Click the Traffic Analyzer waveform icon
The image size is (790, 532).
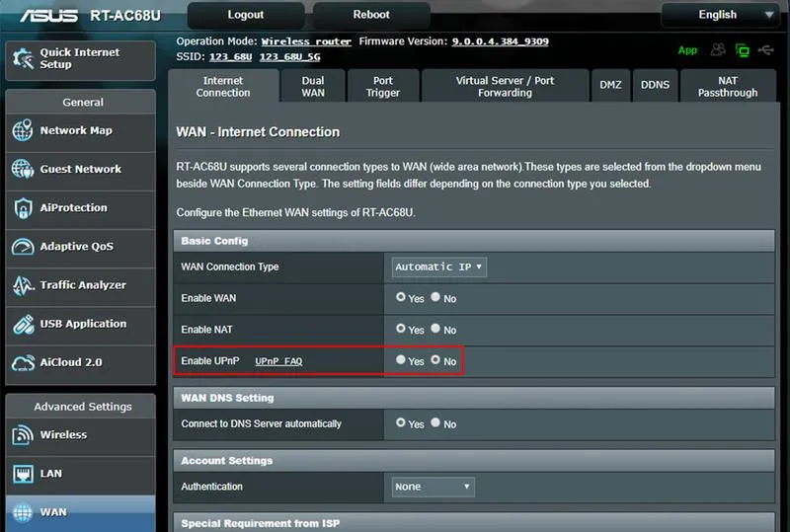tap(23, 285)
